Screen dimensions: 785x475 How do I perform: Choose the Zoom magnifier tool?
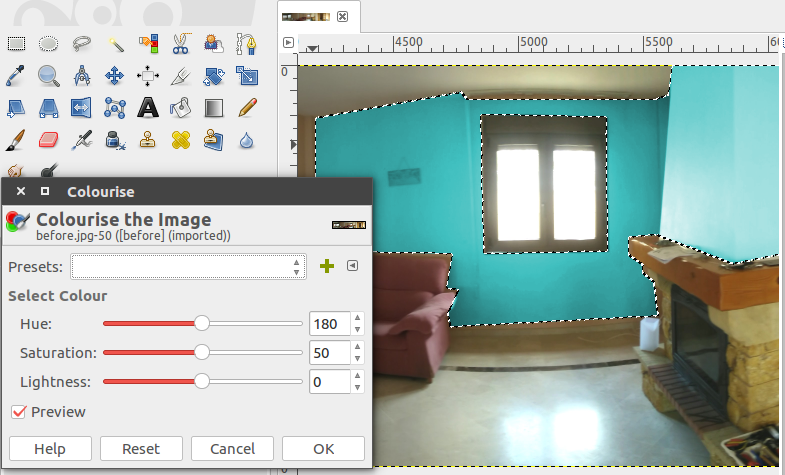49,76
